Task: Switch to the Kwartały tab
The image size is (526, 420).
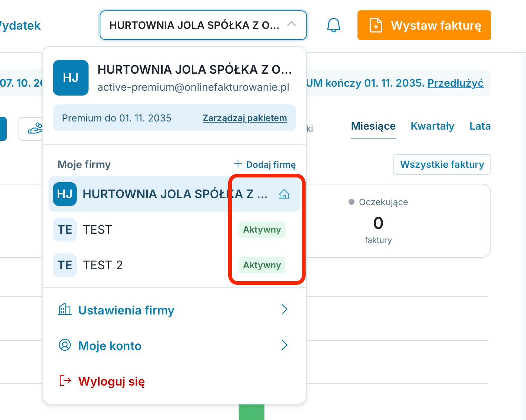Action: click(432, 126)
